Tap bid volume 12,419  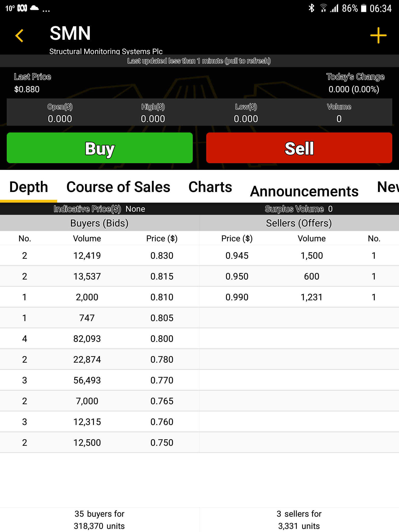[x=87, y=256]
